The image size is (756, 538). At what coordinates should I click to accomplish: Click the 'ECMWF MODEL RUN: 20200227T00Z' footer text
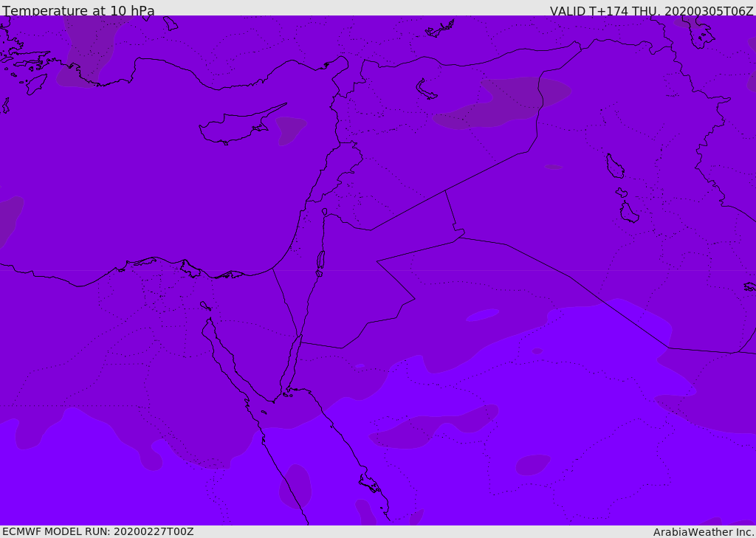point(98,531)
